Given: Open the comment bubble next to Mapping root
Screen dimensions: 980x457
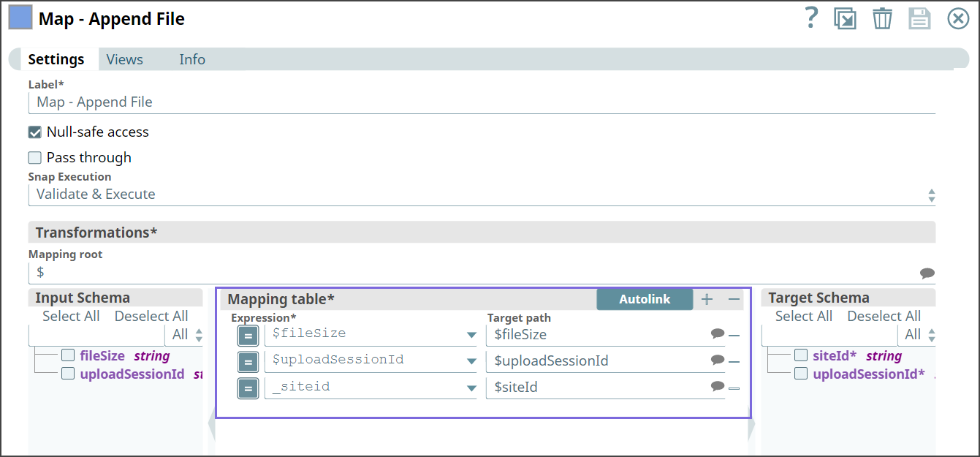Looking at the screenshot, I should tap(927, 272).
